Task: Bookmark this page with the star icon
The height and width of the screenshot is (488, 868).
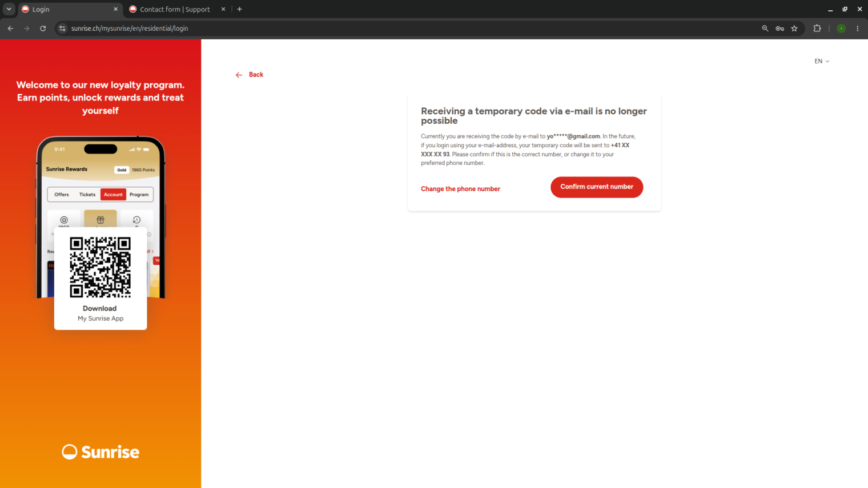Action: (794, 29)
